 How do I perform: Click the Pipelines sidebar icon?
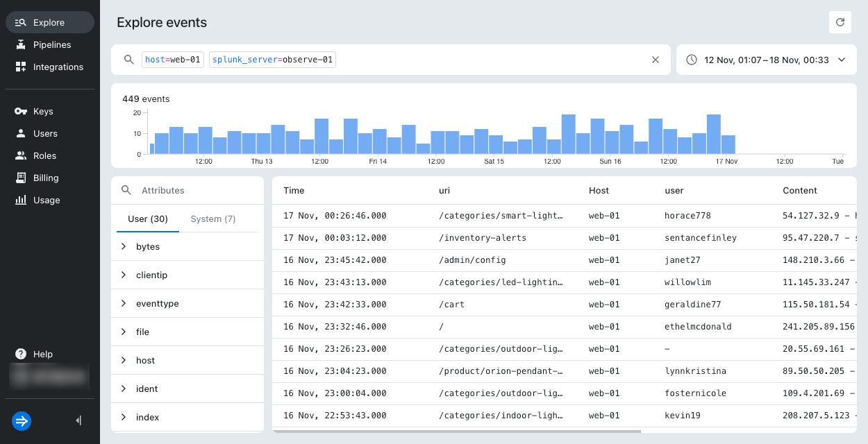click(21, 44)
